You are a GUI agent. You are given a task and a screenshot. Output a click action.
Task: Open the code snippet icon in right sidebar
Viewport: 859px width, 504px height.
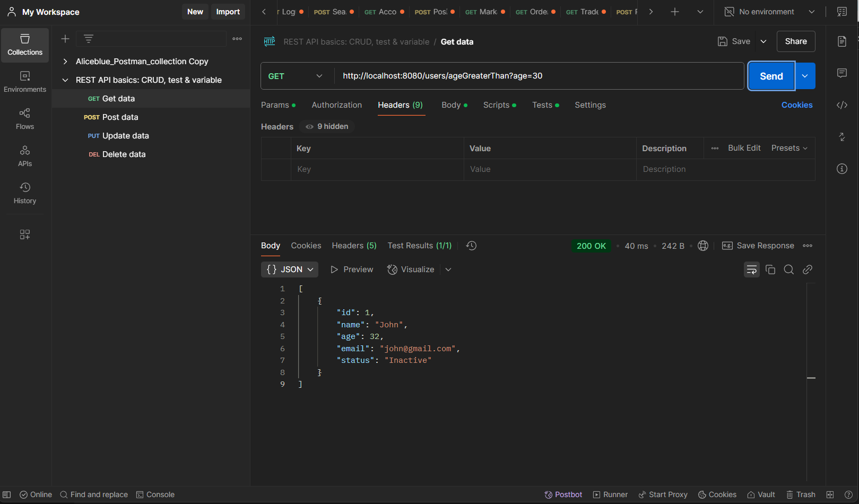coord(842,105)
